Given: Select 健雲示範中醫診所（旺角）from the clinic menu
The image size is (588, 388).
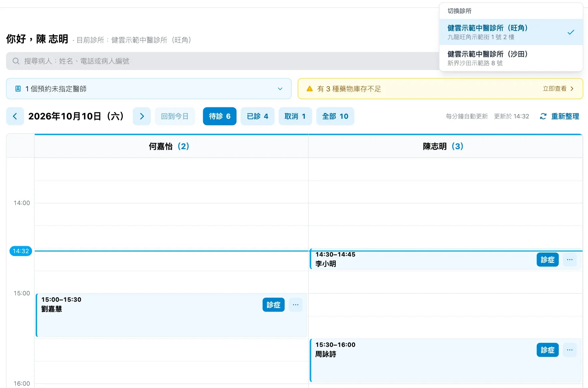Looking at the screenshot, I should (x=511, y=32).
